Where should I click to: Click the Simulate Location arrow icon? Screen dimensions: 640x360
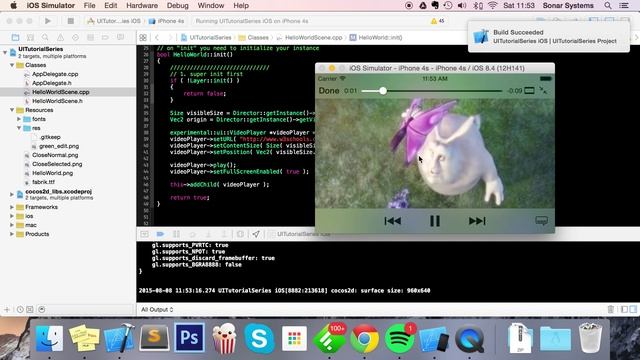coord(256,234)
